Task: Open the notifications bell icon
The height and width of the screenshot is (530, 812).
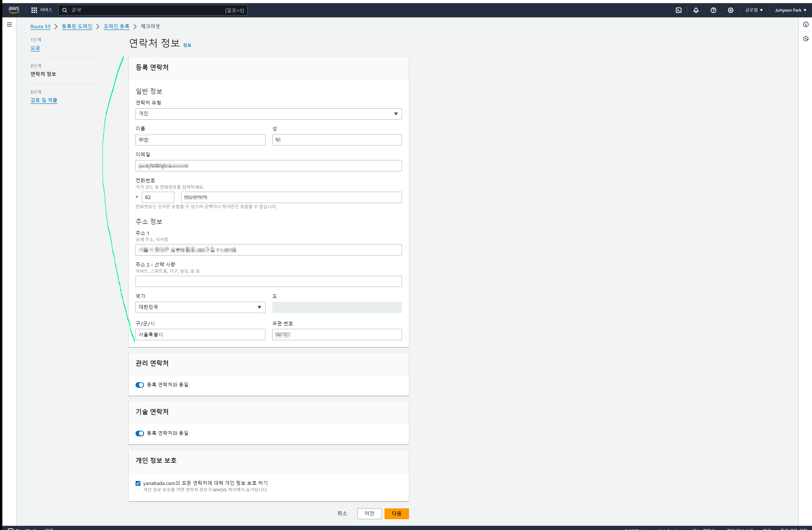Action: point(696,10)
